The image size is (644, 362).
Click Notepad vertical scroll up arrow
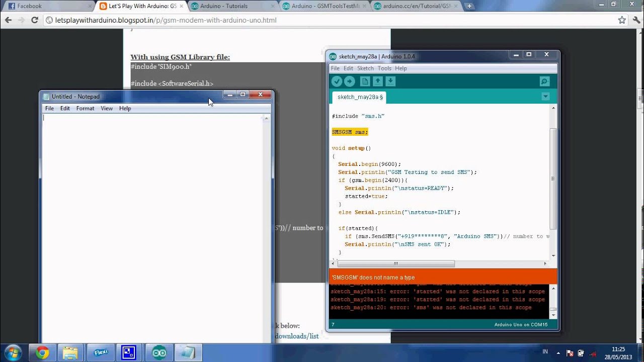point(267,118)
